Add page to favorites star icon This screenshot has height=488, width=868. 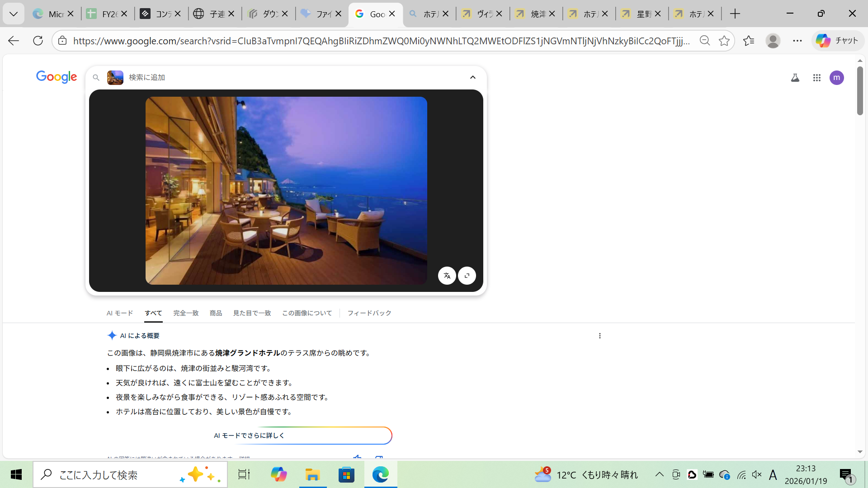click(x=724, y=41)
